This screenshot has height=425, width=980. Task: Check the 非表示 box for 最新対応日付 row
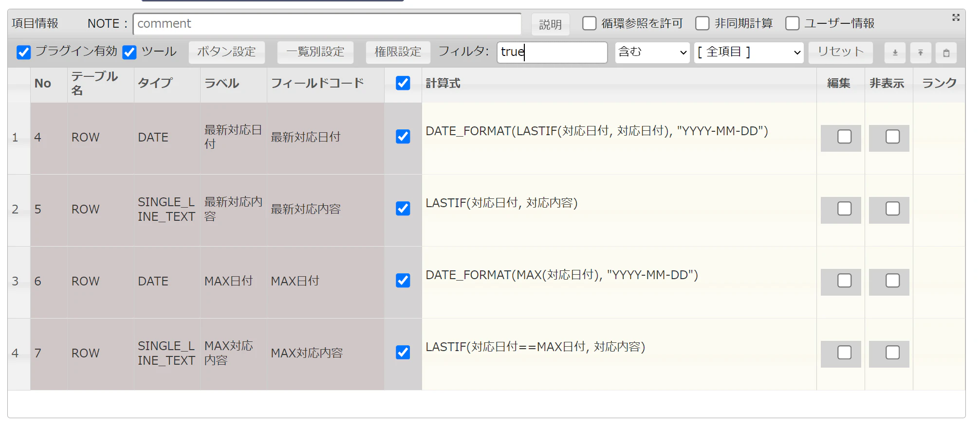point(893,137)
